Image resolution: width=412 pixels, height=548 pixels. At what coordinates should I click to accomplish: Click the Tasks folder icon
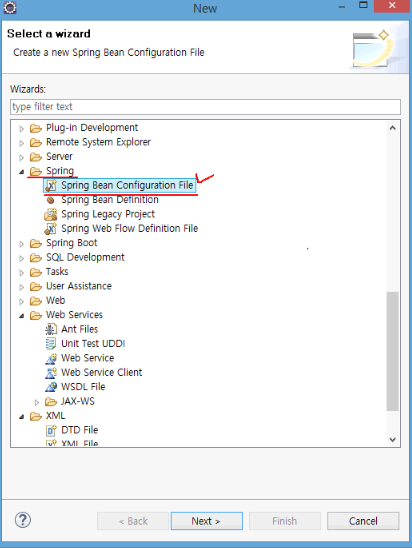click(x=36, y=272)
